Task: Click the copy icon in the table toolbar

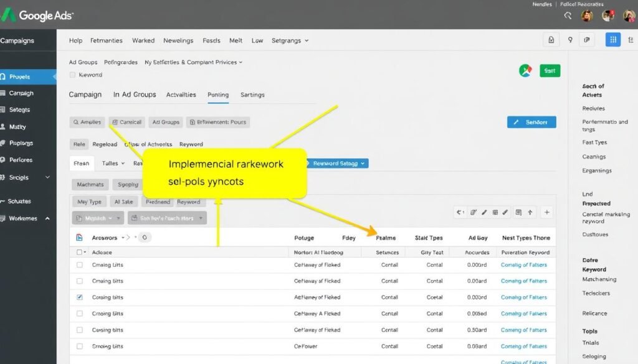Action: pyautogui.click(x=518, y=212)
